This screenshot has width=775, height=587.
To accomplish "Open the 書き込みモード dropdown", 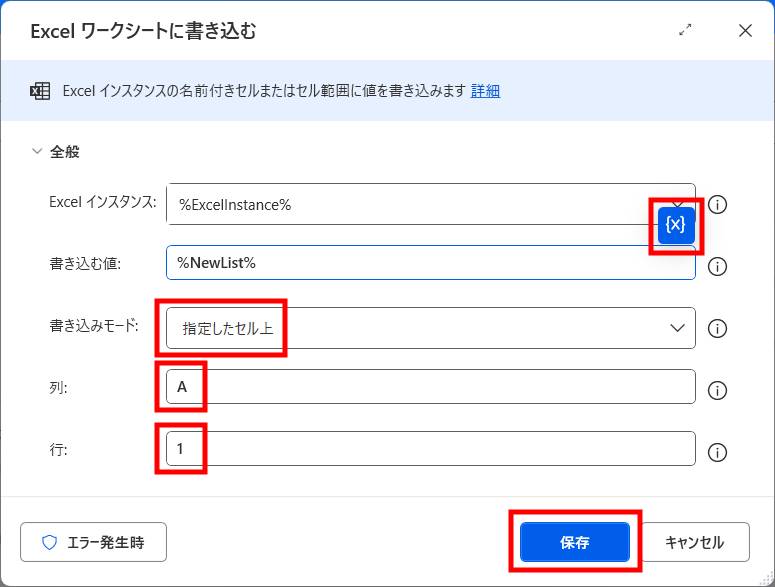I will pos(431,328).
